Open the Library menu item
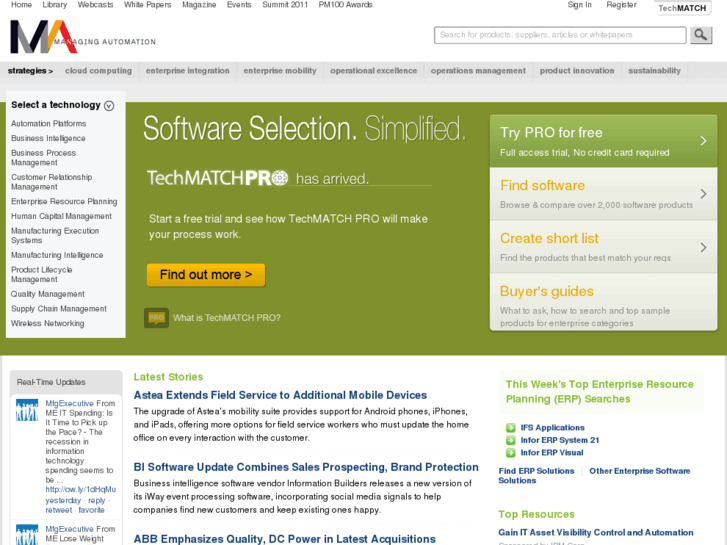Screen dimensions: 727x545 (x=55, y=5)
